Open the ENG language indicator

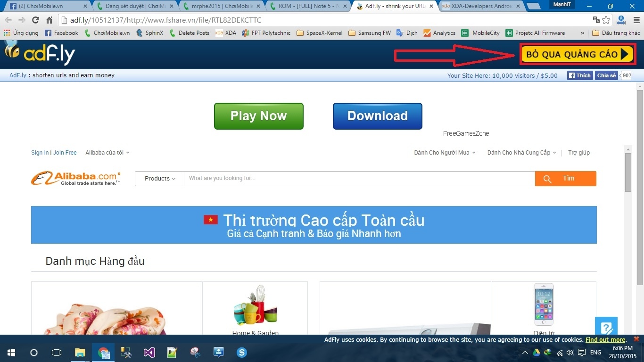[x=595, y=353]
